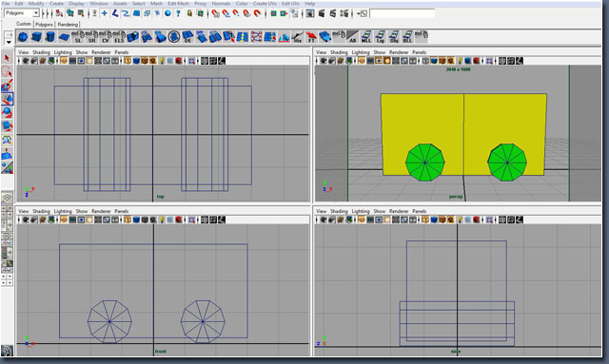Open Shading menu in top view panel
The height and width of the screenshot is (364, 609).
(x=41, y=52)
